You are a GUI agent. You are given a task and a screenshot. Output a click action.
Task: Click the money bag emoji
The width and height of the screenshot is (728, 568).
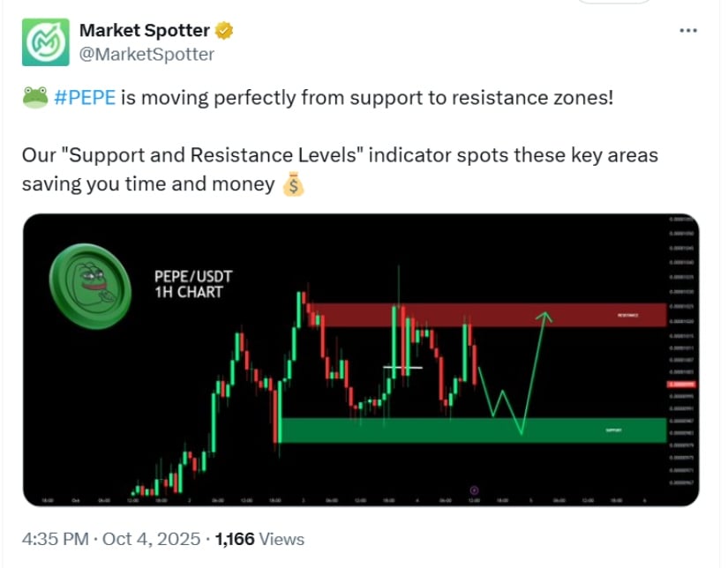click(x=293, y=185)
